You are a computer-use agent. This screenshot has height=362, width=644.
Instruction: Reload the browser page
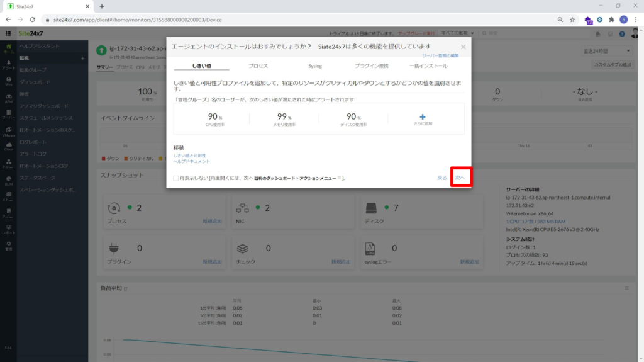click(33, 20)
